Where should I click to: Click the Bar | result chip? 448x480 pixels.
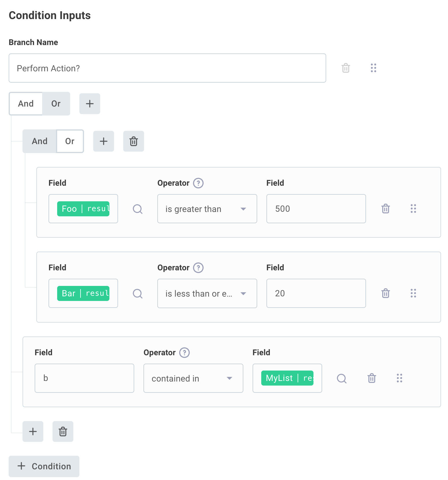(x=83, y=293)
